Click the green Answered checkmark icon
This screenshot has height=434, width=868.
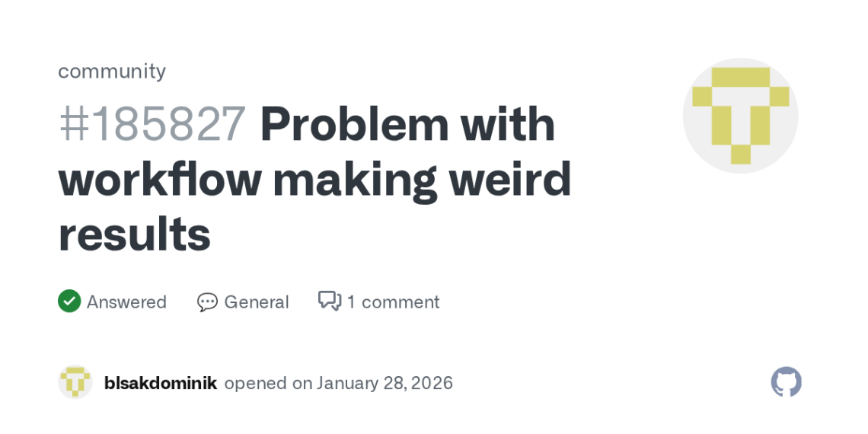69,302
